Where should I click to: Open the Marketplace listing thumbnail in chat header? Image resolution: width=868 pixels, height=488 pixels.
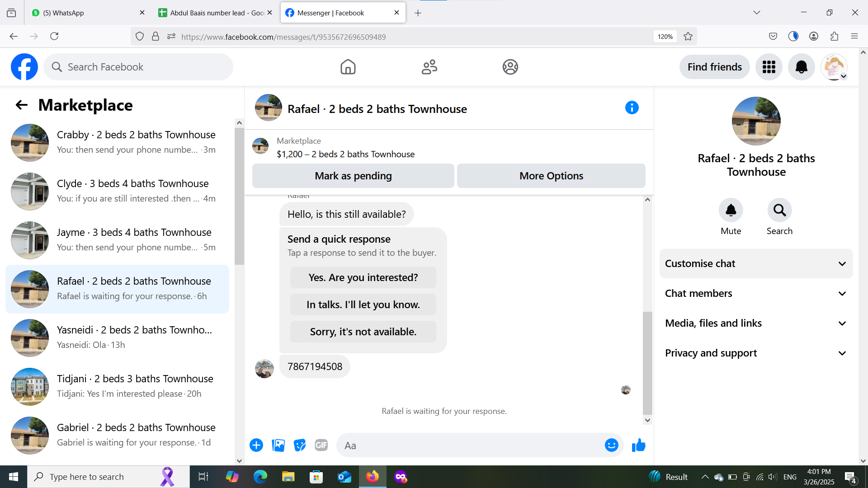[260, 146]
